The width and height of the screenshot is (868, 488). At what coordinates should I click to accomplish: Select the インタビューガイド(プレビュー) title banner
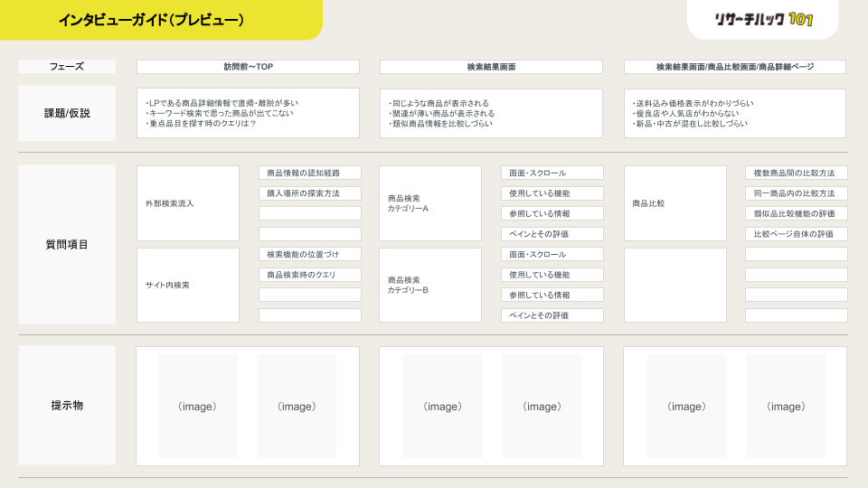tap(161, 20)
